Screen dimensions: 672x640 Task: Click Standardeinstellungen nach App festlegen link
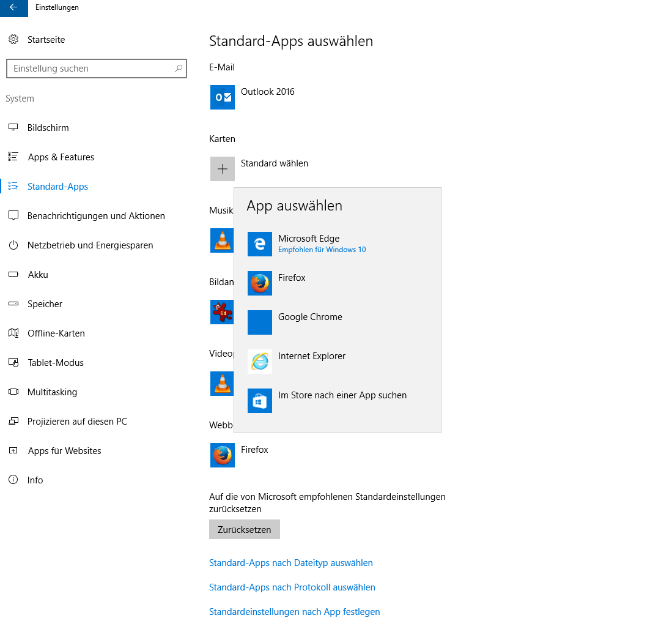pyautogui.click(x=294, y=612)
